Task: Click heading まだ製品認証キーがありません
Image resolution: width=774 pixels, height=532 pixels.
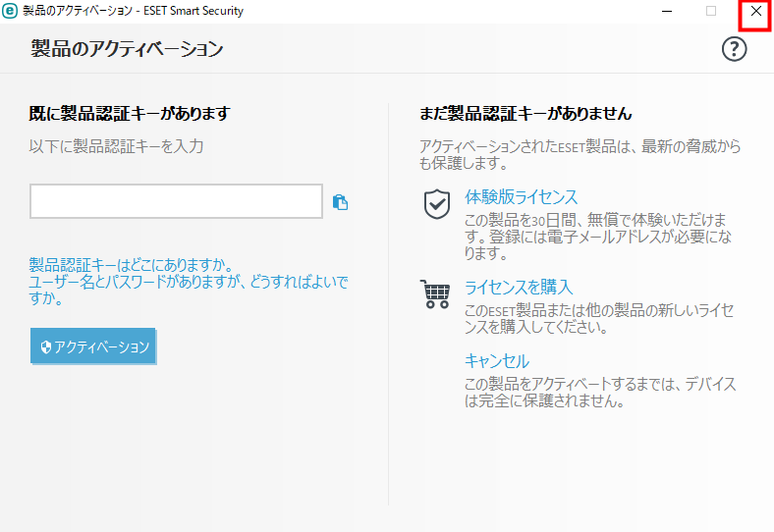Action: tap(525, 114)
